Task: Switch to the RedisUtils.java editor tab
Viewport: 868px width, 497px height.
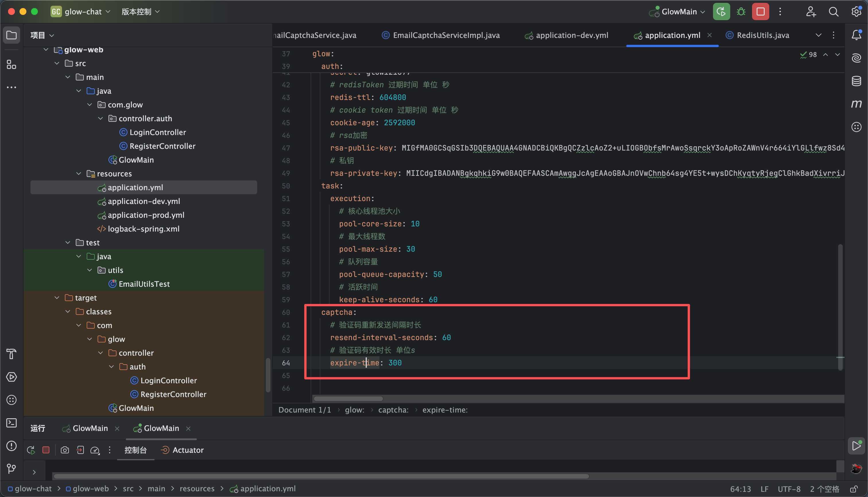Action: tap(763, 35)
